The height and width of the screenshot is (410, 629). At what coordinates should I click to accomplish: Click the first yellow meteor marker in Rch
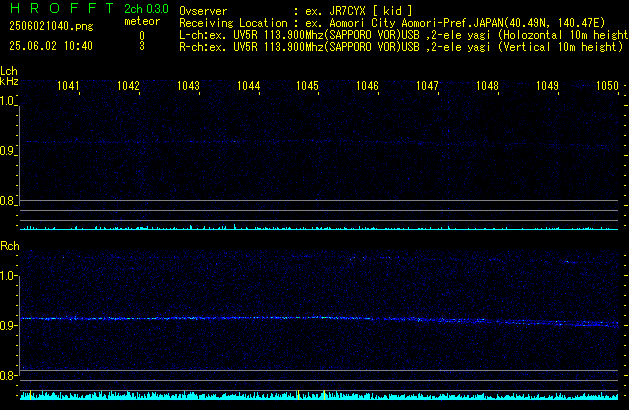click(x=30, y=395)
